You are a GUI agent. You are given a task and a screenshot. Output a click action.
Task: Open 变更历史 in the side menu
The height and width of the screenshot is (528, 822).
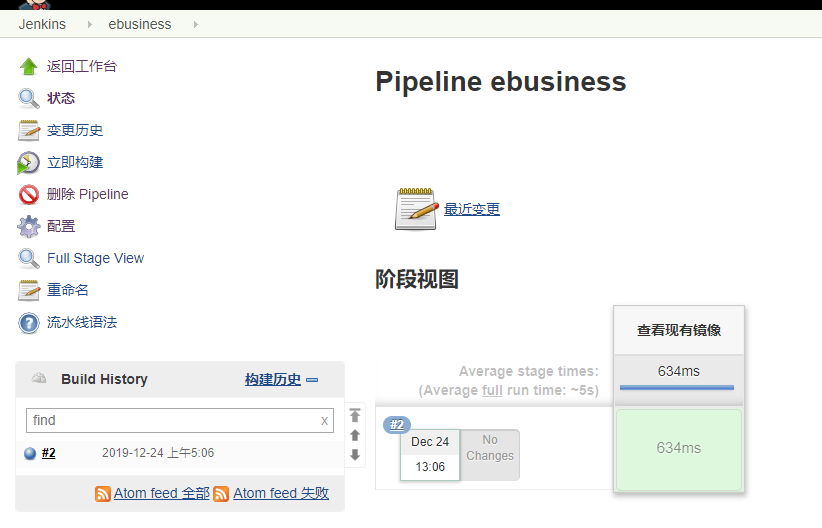[75, 131]
